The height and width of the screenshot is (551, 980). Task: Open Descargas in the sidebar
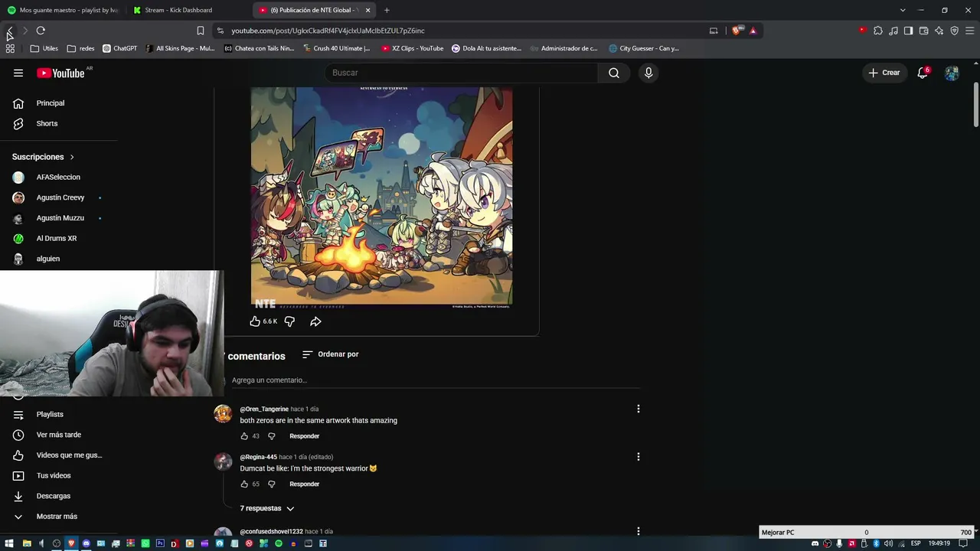[x=54, y=496]
